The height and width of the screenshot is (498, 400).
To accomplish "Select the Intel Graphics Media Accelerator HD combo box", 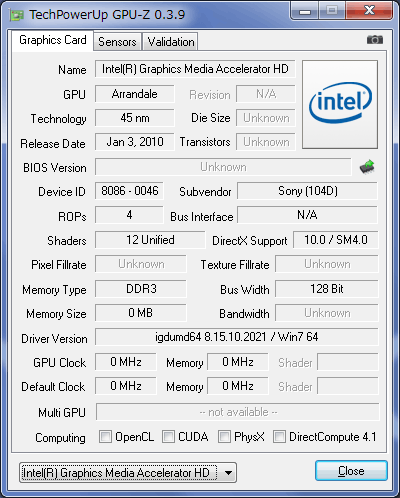I will point(128,473).
